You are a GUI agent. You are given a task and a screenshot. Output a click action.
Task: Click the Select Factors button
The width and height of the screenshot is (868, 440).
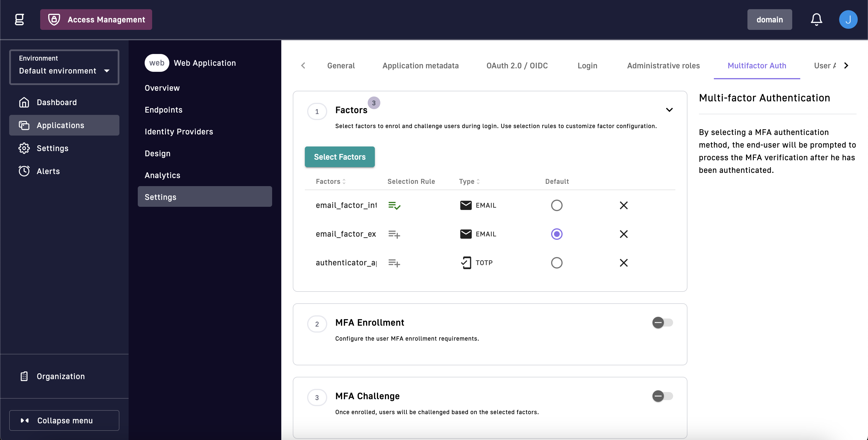click(x=339, y=157)
